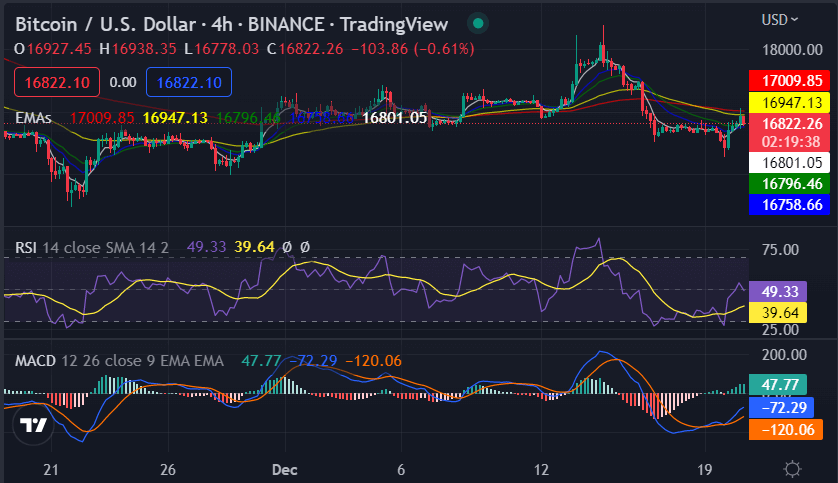Click the green market status indicator
The height and width of the screenshot is (483, 838).
(478, 24)
